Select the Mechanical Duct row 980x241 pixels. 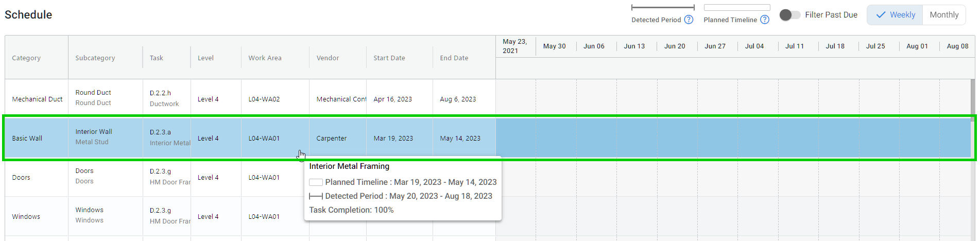(x=37, y=99)
